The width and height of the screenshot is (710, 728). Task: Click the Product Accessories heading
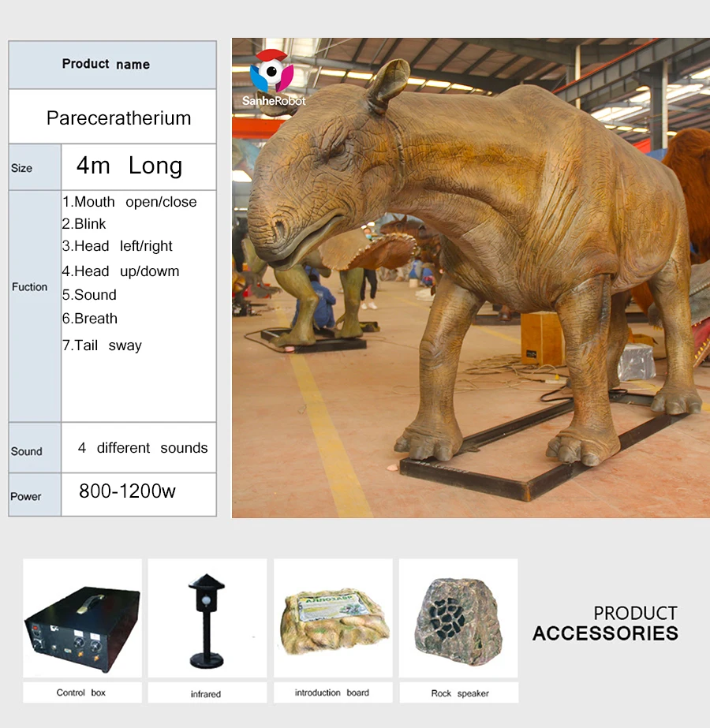[605, 623]
